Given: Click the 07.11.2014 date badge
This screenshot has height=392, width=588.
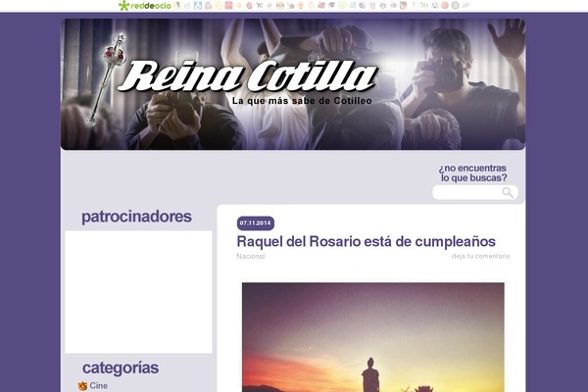Looking at the screenshot, I should point(256,223).
